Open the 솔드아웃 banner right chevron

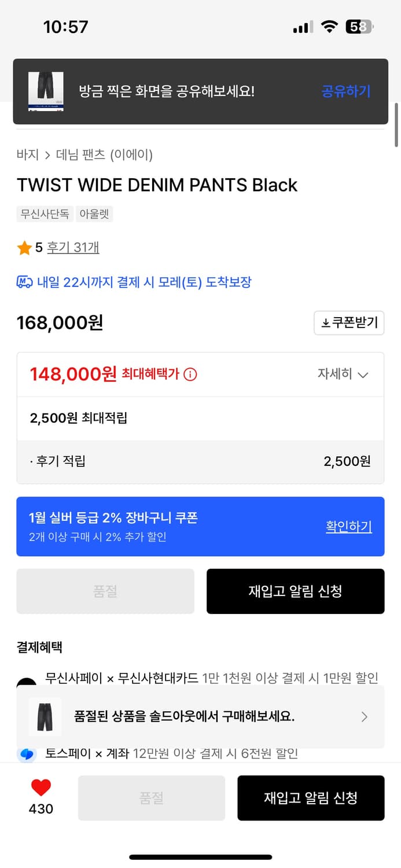[365, 716]
